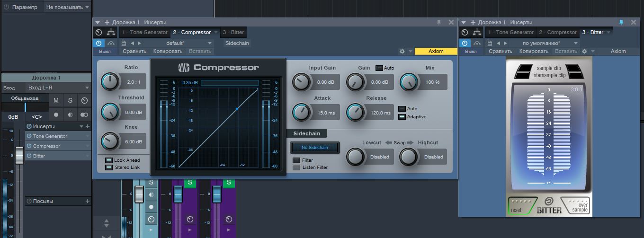Open the gear settings icon in Compressor window
644x238 pixels.
click(x=402, y=51)
